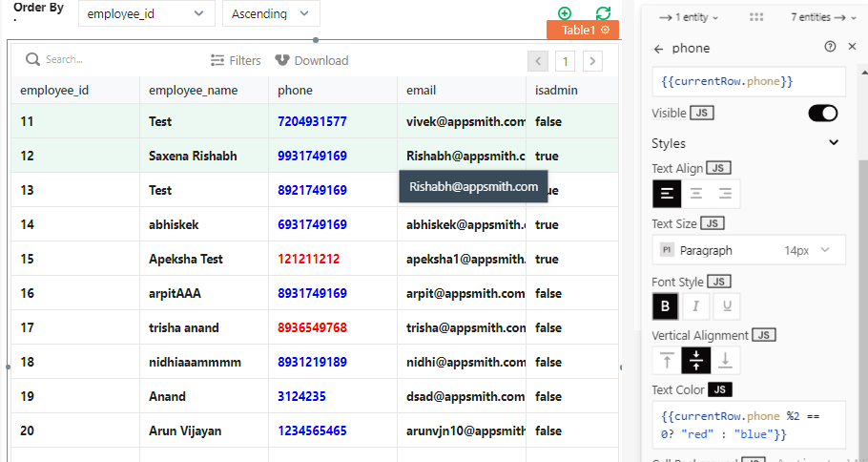Click the Text Color code field

[x=749, y=425]
